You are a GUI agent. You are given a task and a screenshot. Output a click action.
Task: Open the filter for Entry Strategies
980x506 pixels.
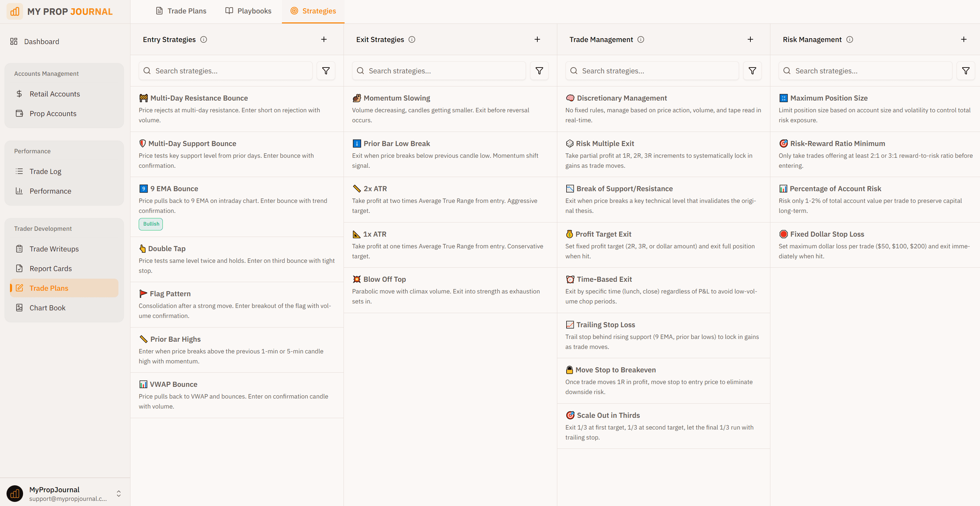coord(326,71)
